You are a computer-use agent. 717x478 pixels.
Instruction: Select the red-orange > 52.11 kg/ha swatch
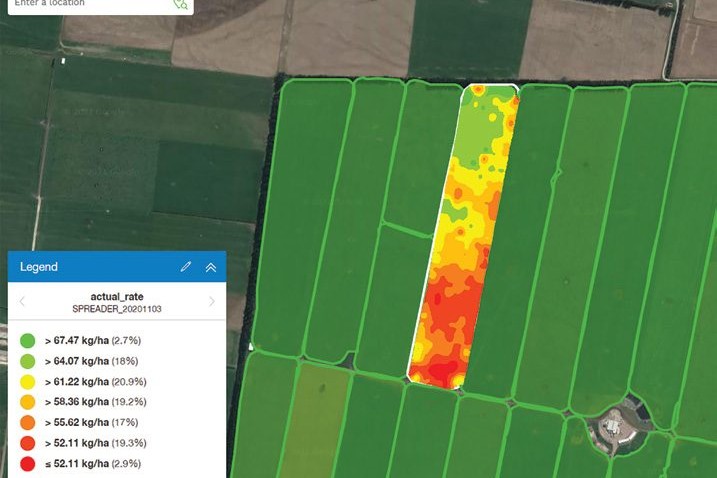[27, 443]
